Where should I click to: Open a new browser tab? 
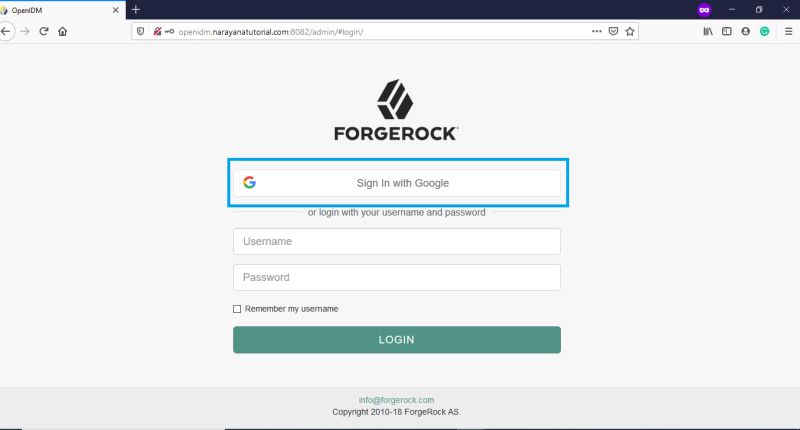click(136, 9)
